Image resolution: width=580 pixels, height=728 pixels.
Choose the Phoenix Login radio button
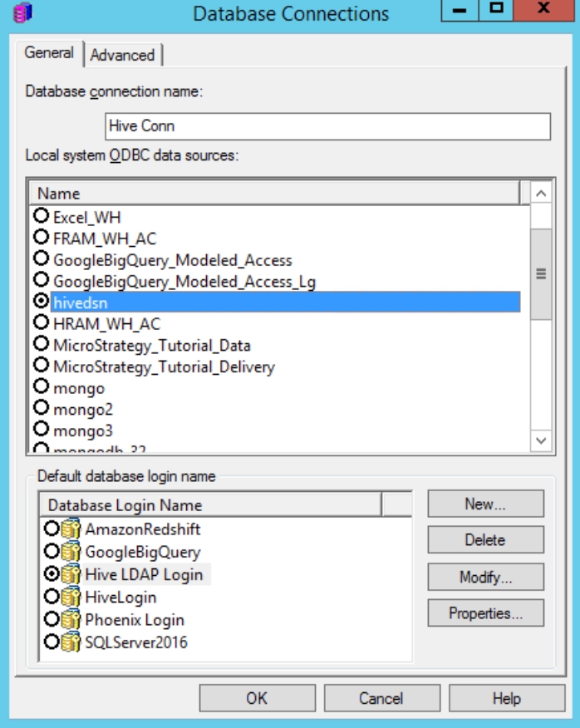pos(52,619)
